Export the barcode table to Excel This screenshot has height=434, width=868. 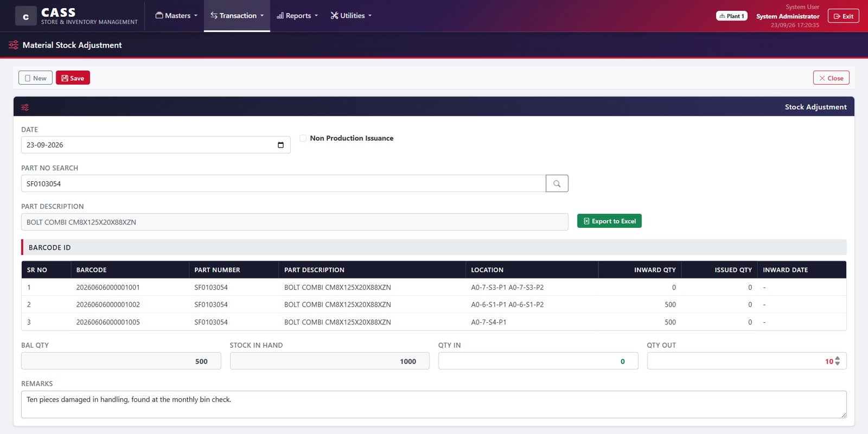[x=609, y=221]
